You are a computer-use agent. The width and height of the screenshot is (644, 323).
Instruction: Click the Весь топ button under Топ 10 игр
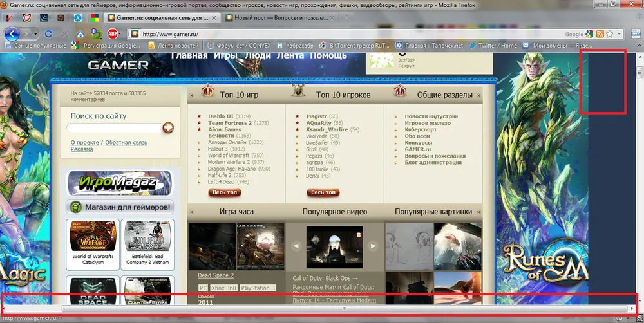225,192
